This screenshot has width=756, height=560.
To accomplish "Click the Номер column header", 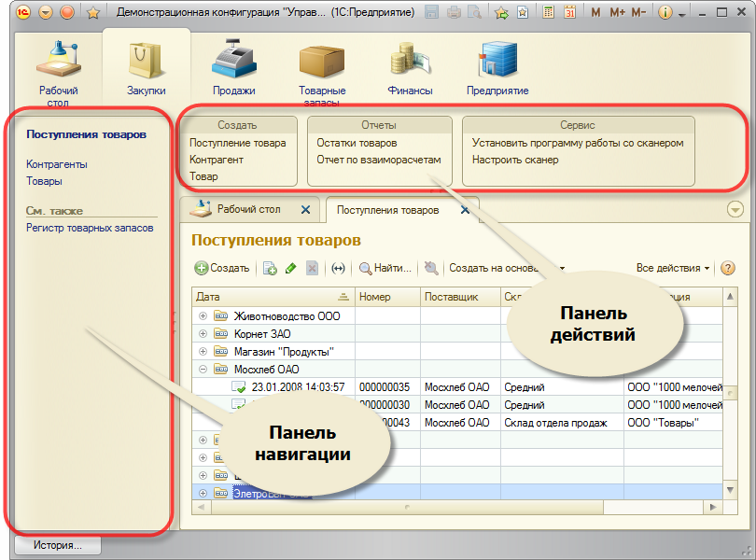I will pyautogui.click(x=387, y=297).
